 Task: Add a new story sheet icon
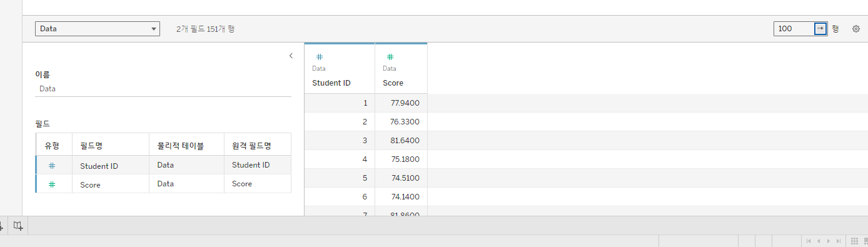click(18, 226)
